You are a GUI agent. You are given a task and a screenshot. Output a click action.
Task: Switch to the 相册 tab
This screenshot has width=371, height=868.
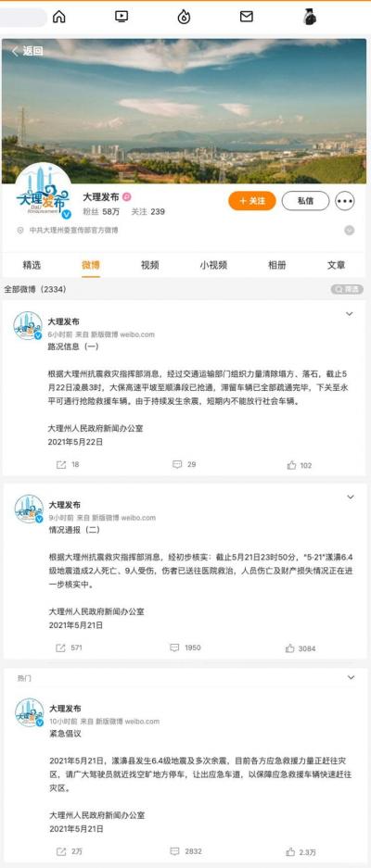tap(276, 265)
